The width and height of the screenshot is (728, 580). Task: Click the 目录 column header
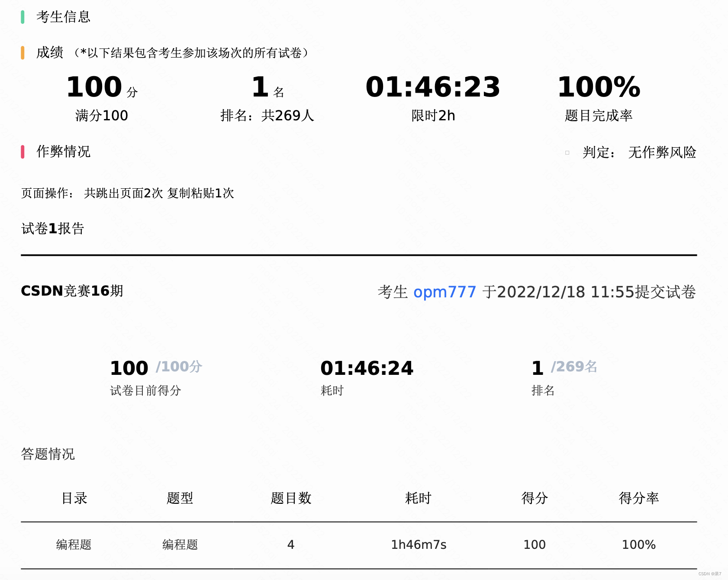[x=74, y=498]
